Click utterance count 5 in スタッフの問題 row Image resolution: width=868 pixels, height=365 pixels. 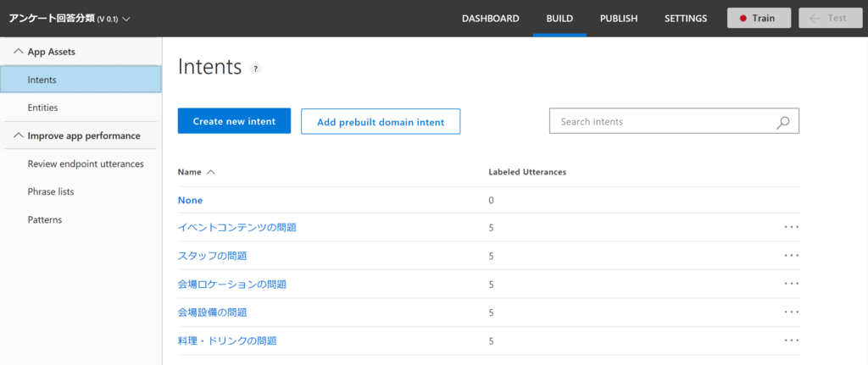click(491, 256)
